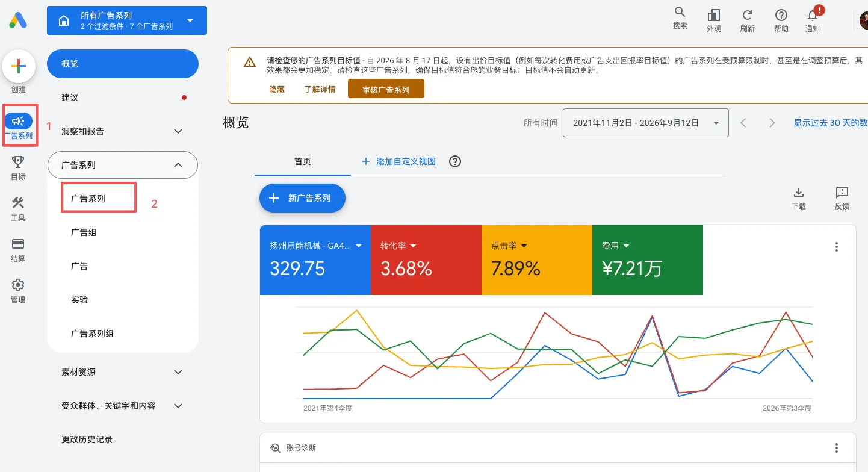Expand 受众群体、关键字和内容 section

click(x=178, y=406)
